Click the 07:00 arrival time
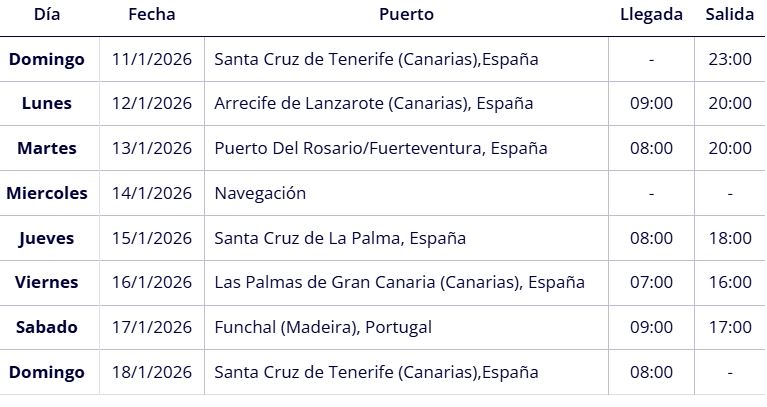 pos(651,283)
